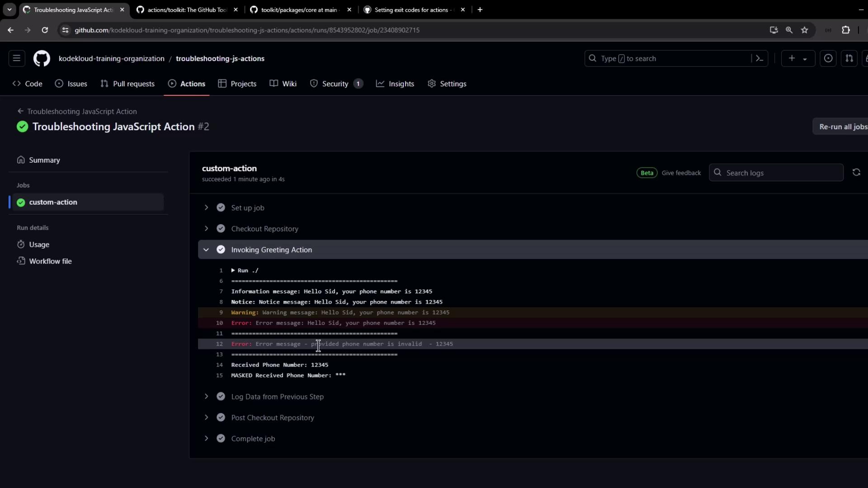Open browser extensions puzzle icon
Image resolution: width=868 pixels, height=488 pixels.
tap(846, 30)
